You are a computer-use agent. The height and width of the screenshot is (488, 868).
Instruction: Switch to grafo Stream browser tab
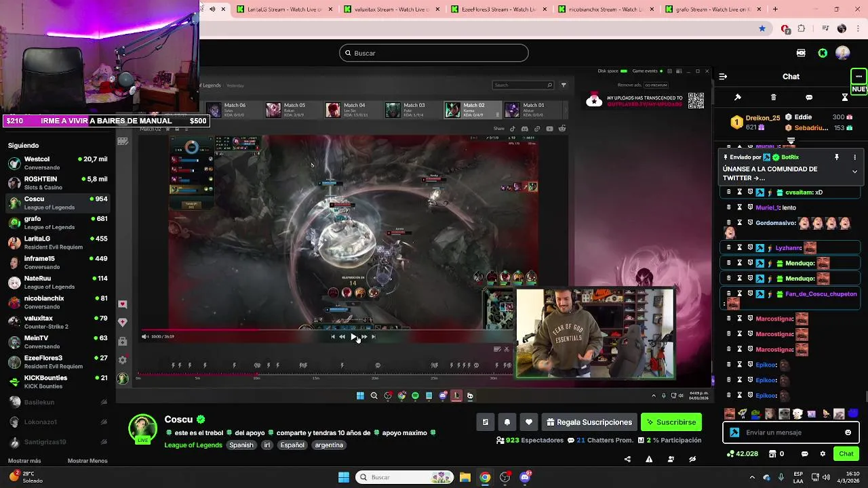coord(714,9)
